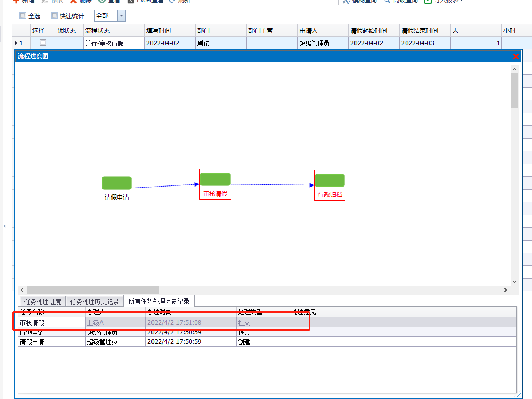Sort by the 填写时间 column header
This screenshot has height=399, width=532.
pos(169,31)
